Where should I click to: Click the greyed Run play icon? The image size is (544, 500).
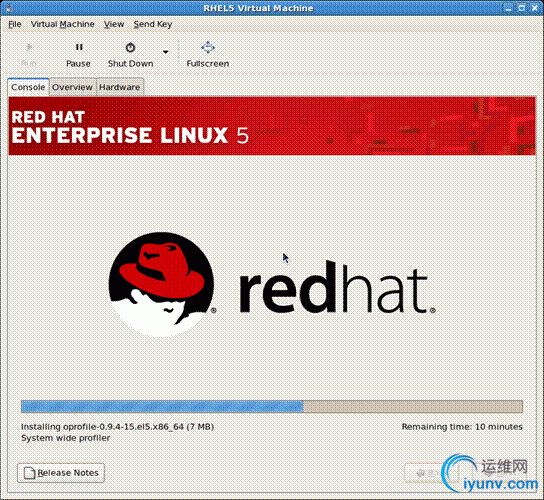coord(29,47)
